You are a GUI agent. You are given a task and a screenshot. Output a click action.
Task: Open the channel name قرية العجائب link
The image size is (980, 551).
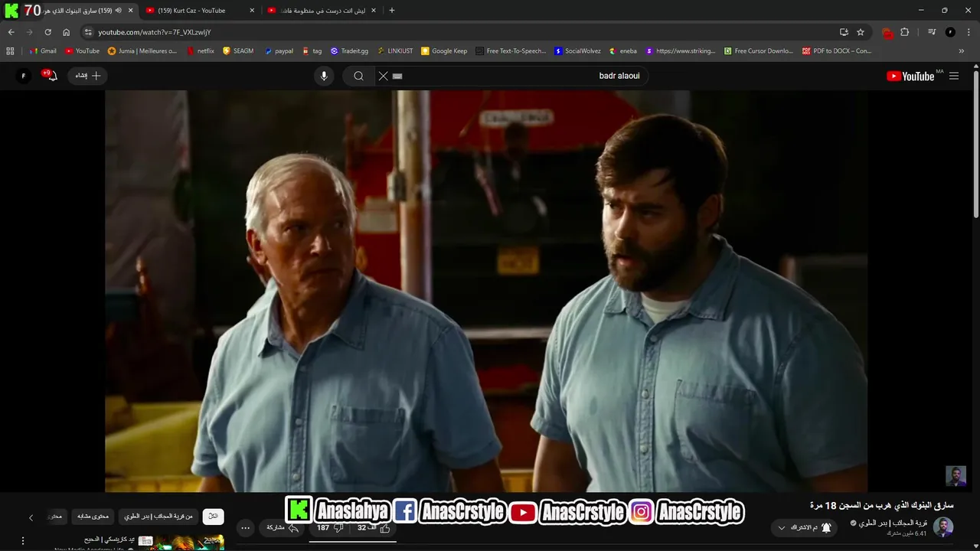892,523
